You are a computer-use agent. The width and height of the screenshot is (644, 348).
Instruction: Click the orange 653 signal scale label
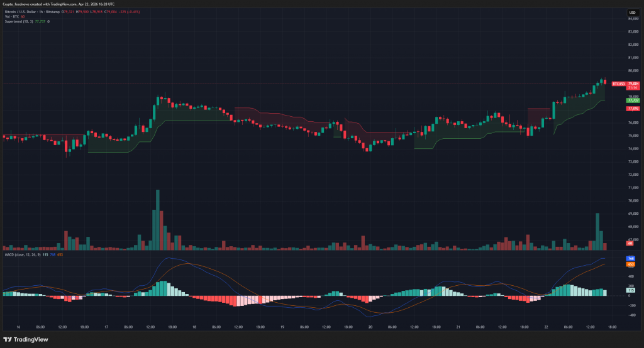[630, 264]
